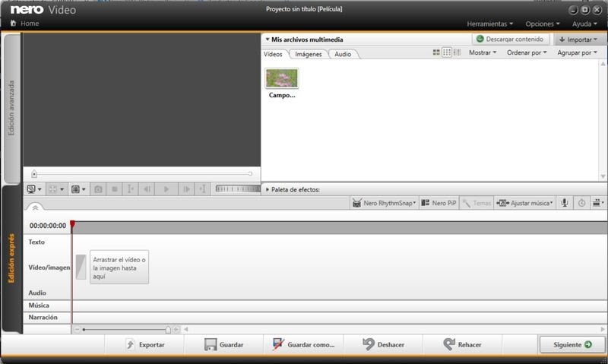Open Nero RhythmSnap tool
608x364 pixels.
(x=384, y=203)
